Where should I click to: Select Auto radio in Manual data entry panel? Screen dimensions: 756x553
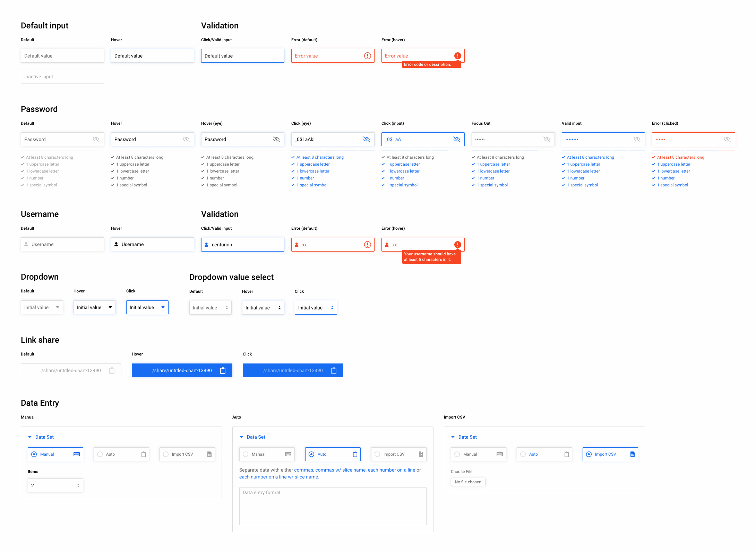[100, 454]
